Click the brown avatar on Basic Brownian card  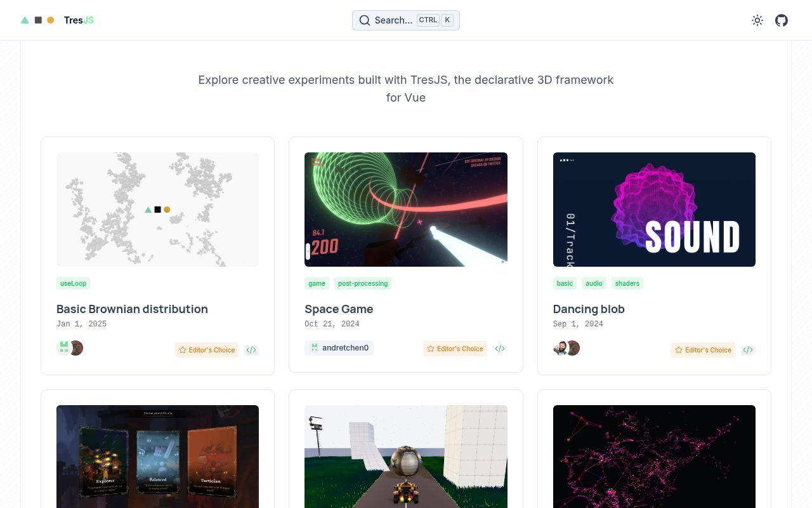(77, 348)
